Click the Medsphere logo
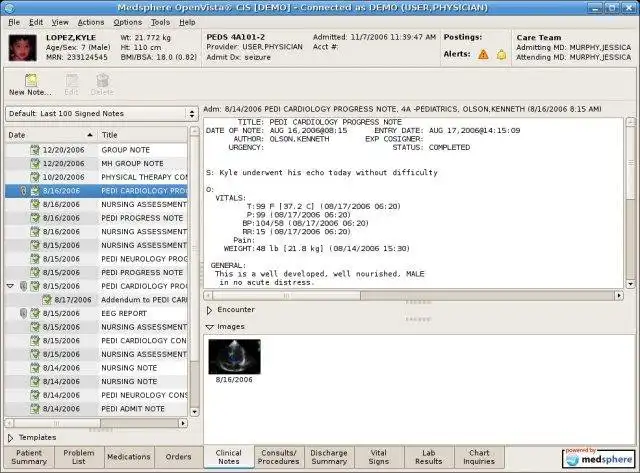 (x=598, y=458)
